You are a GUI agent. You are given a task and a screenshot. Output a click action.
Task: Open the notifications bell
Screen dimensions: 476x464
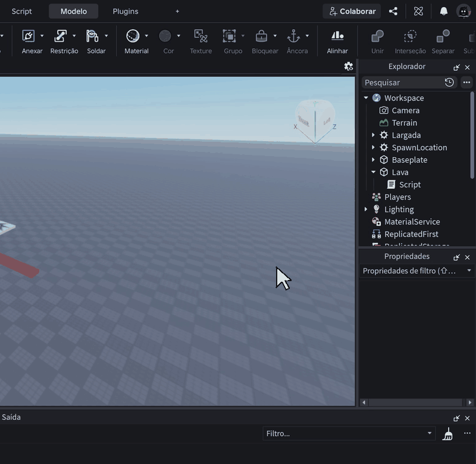[444, 11]
